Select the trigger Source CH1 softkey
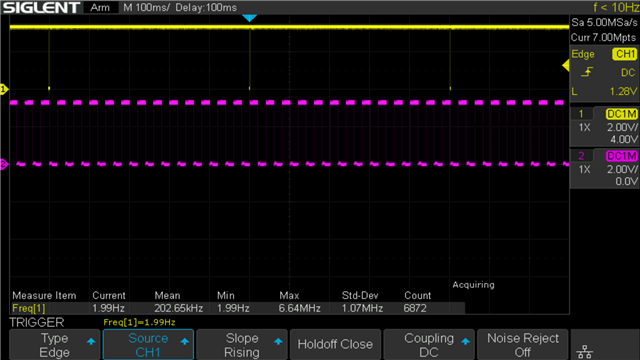The width and height of the screenshot is (640, 360). click(x=148, y=345)
